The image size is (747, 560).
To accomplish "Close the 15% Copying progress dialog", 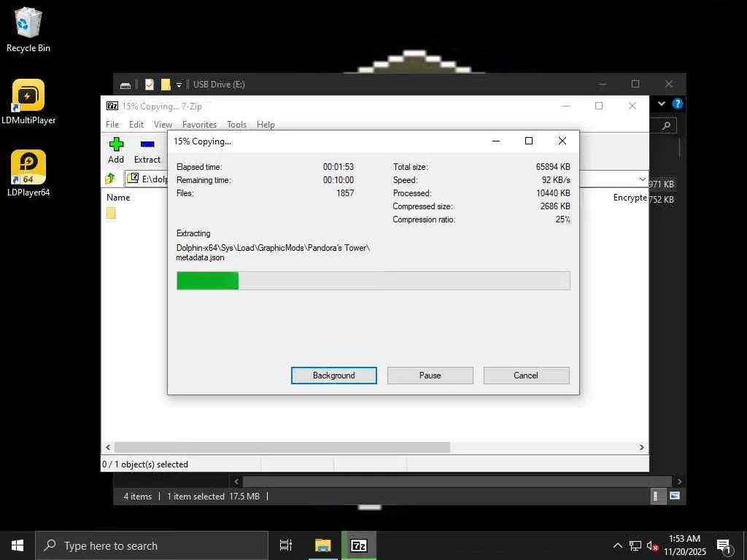I will click(562, 141).
